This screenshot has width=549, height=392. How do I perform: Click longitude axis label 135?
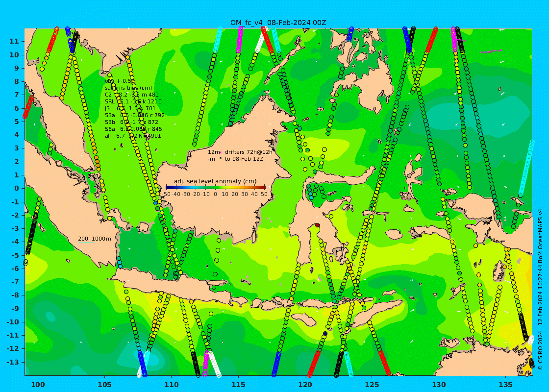tap(505, 385)
